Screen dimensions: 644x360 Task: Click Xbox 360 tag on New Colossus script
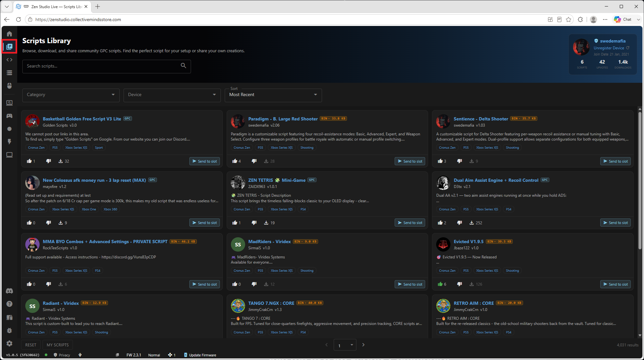click(110, 209)
